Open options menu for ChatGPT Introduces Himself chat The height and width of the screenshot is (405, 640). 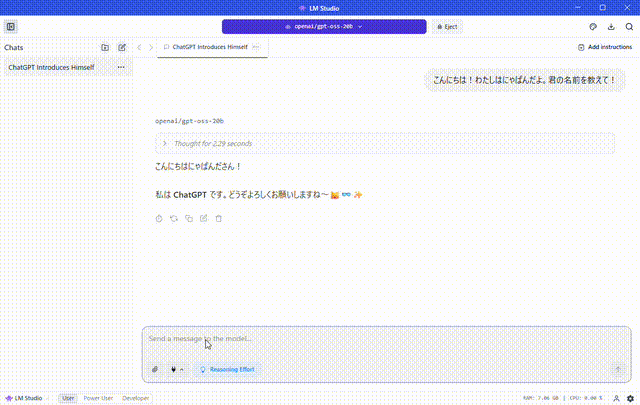[x=121, y=67]
